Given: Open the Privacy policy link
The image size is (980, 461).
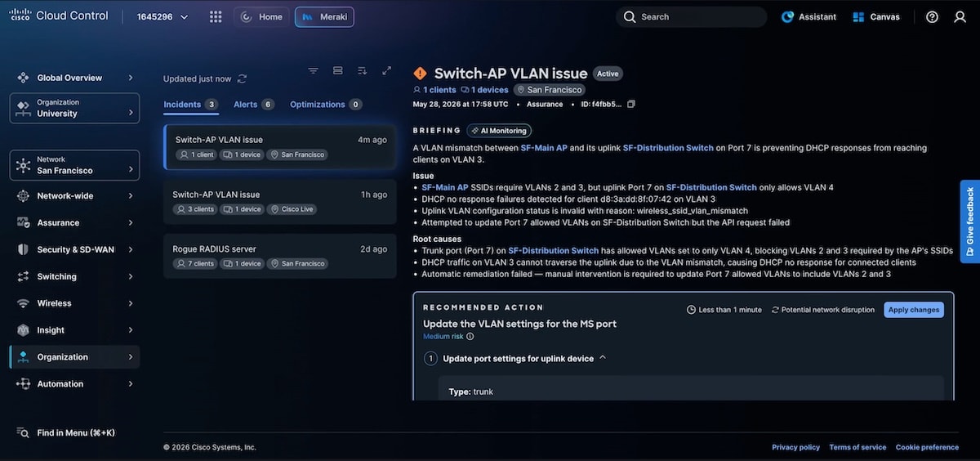Looking at the screenshot, I should [796, 447].
